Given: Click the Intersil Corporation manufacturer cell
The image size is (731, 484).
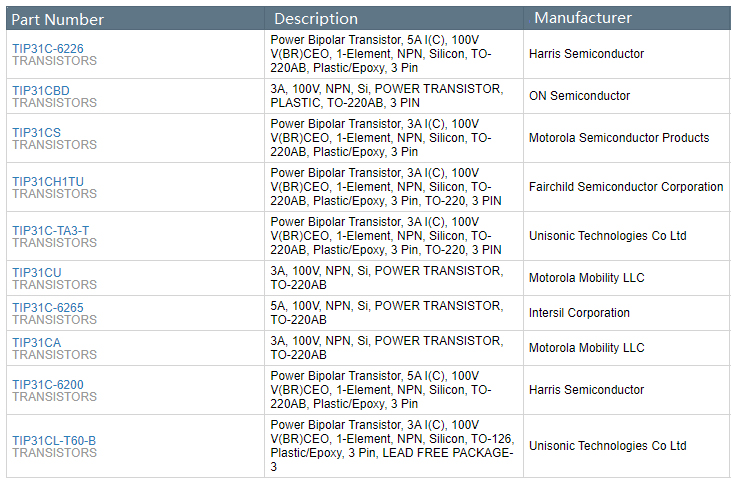Looking at the screenshot, I should point(579,313).
